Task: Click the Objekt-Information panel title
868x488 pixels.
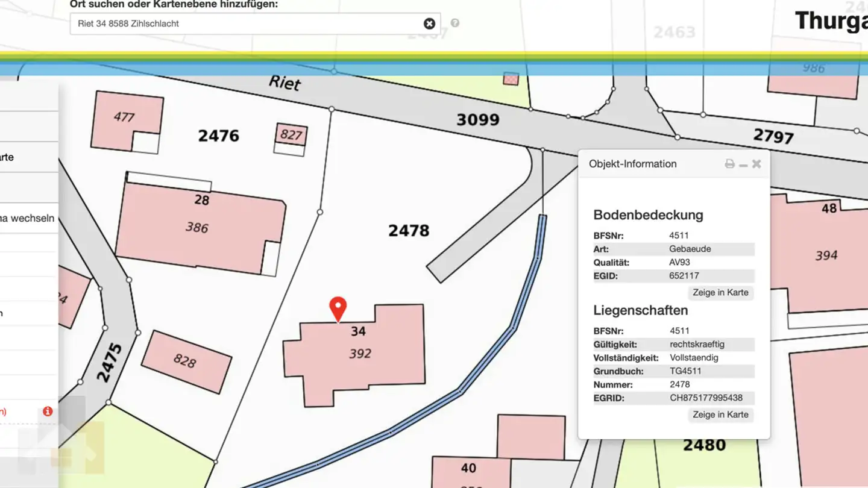Action: pyautogui.click(x=633, y=164)
